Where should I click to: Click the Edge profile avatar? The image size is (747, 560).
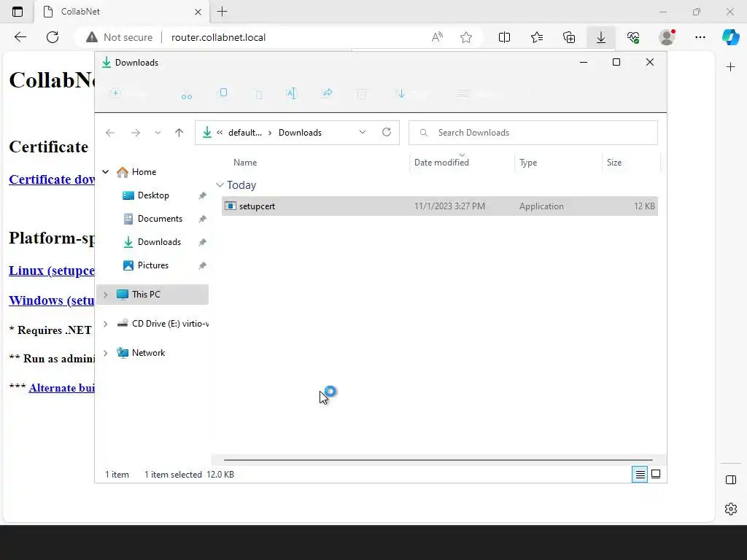tap(667, 37)
